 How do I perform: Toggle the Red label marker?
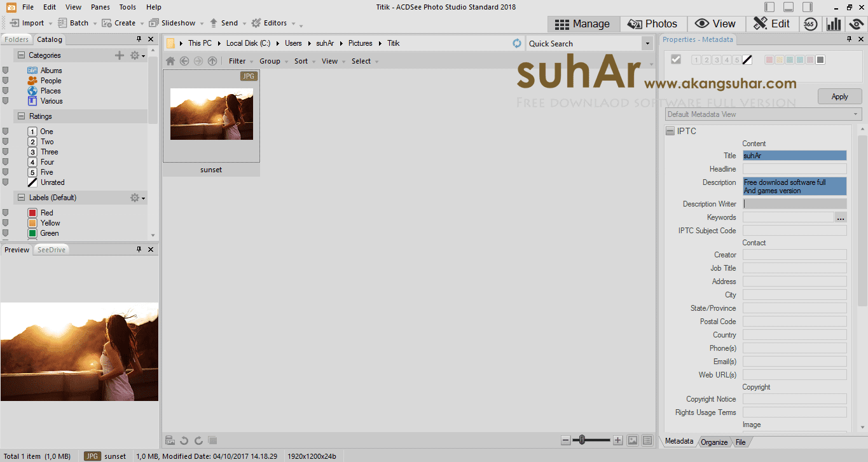click(5, 213)
